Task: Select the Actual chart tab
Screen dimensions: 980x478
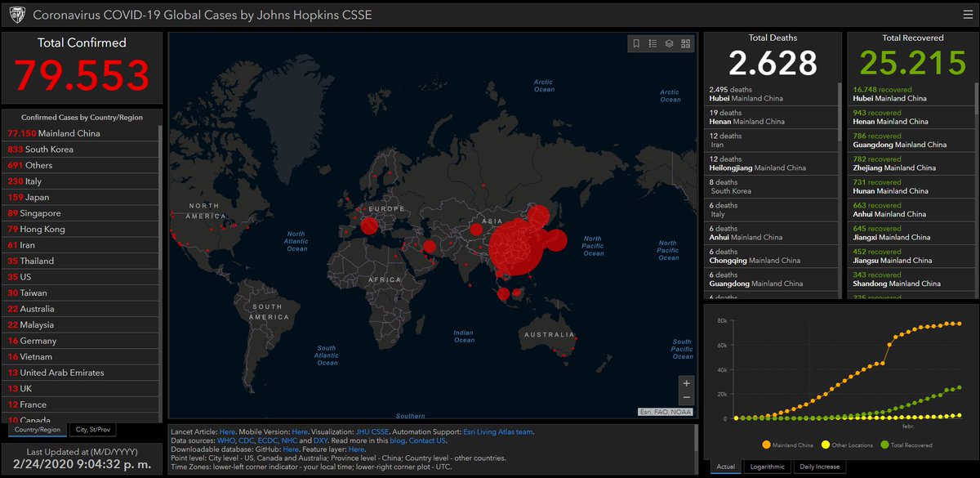Action: (x=725, y=467)
